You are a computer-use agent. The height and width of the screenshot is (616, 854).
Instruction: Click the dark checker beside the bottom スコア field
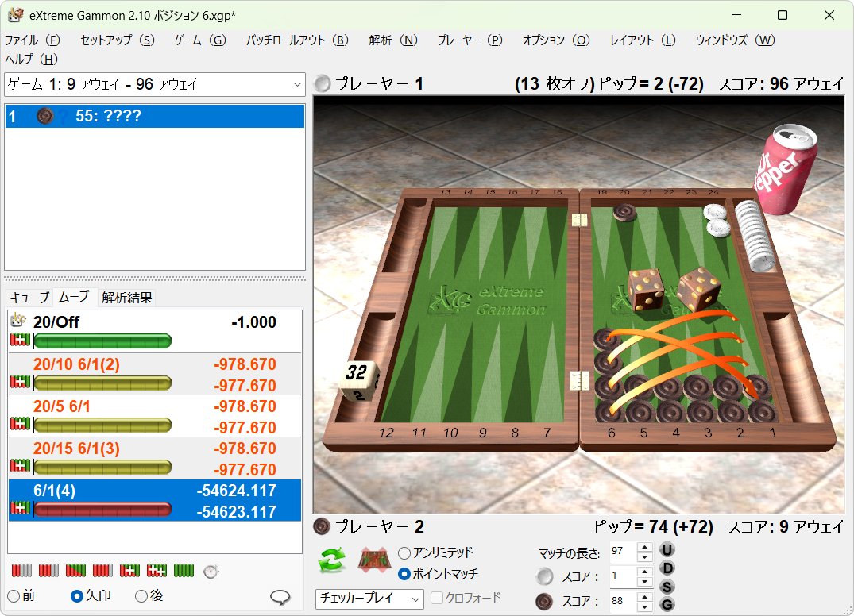click(545, 601)
